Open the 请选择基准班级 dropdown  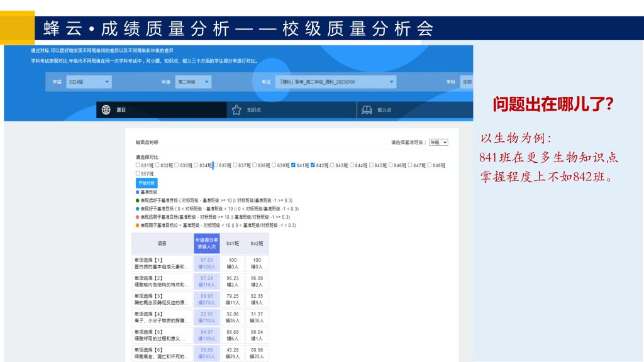coord(438,143)
